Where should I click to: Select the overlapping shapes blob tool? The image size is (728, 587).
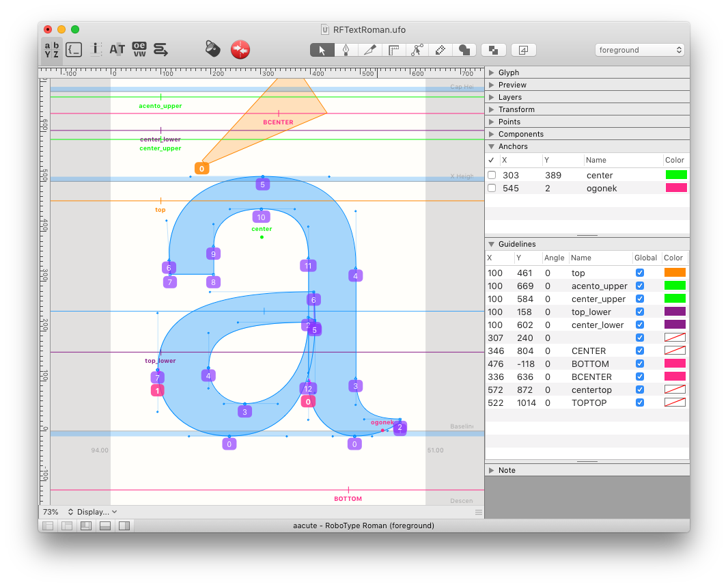(x=464, y=50)
